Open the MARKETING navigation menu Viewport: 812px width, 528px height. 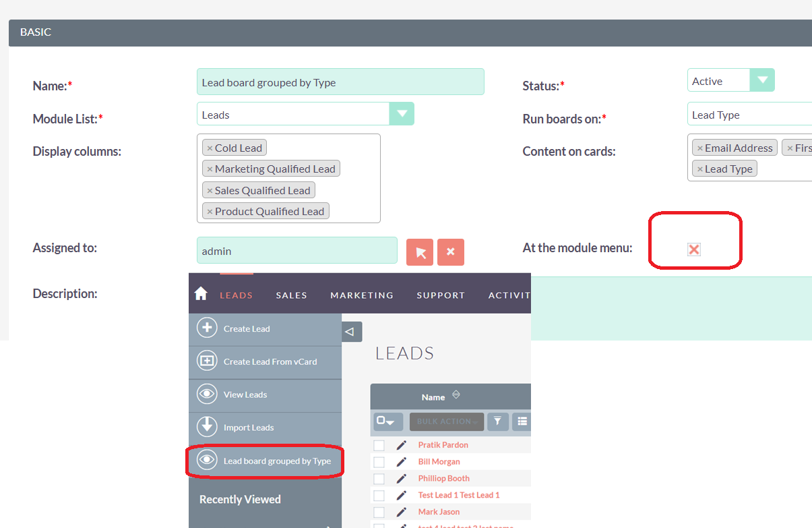362,295
